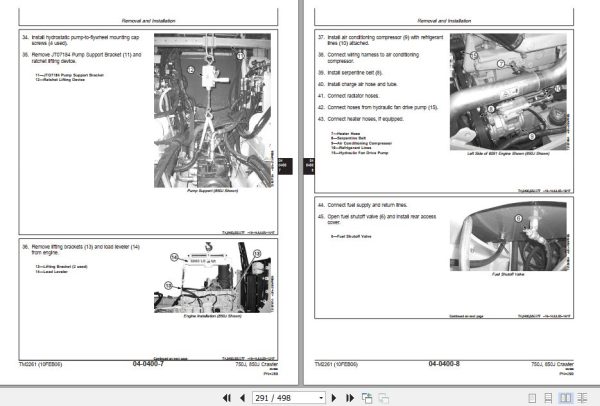
Task: Go to the first page of the document
Action: [x=227, y=398]
